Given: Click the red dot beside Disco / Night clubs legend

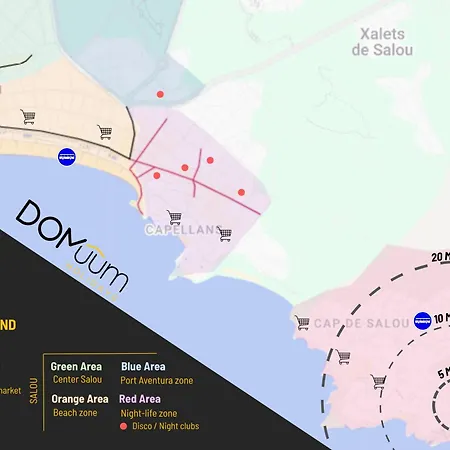Looking at the screenshot, I should [123, 426].
